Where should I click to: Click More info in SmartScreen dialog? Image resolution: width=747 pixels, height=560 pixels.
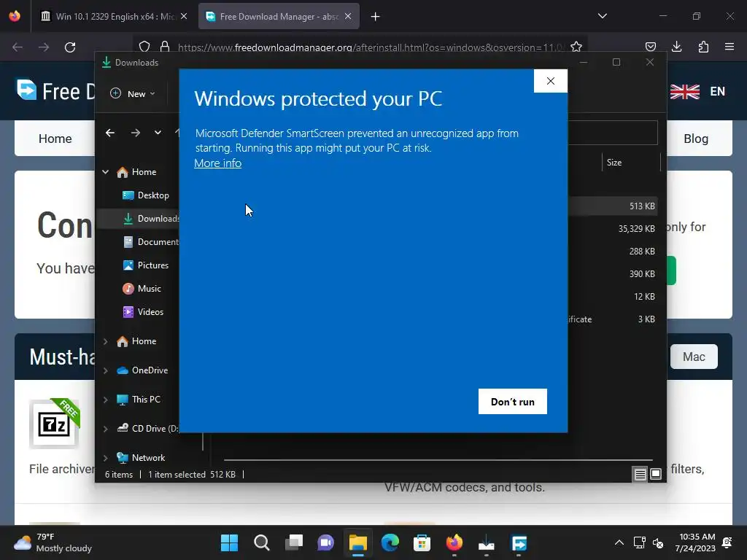coord(217,163)
